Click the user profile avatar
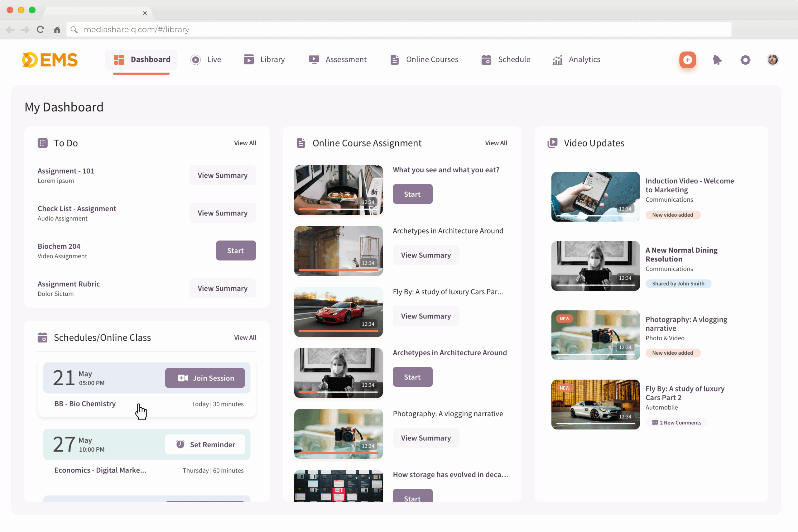 pos(772,60)
